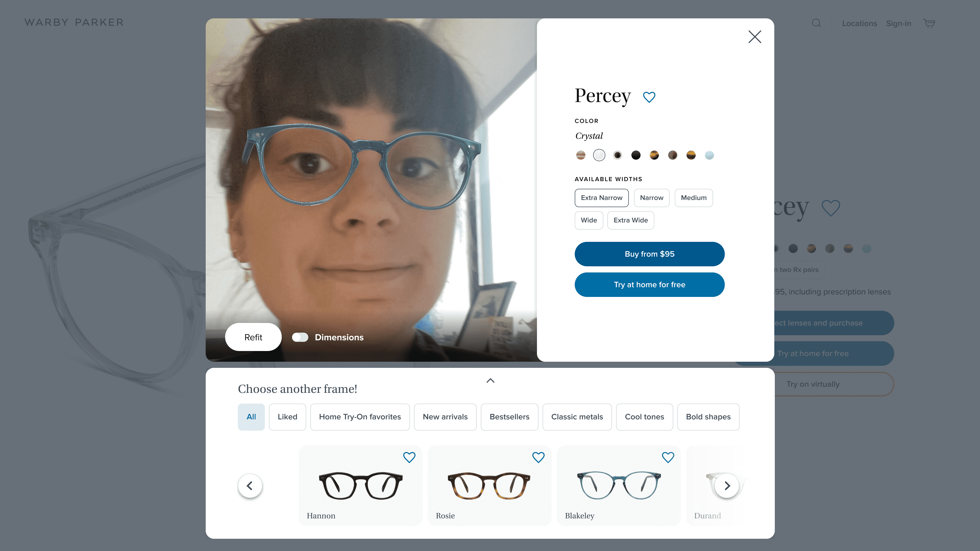
Task: Switch to Liked frames filter
Action: (x=287, y=417)
